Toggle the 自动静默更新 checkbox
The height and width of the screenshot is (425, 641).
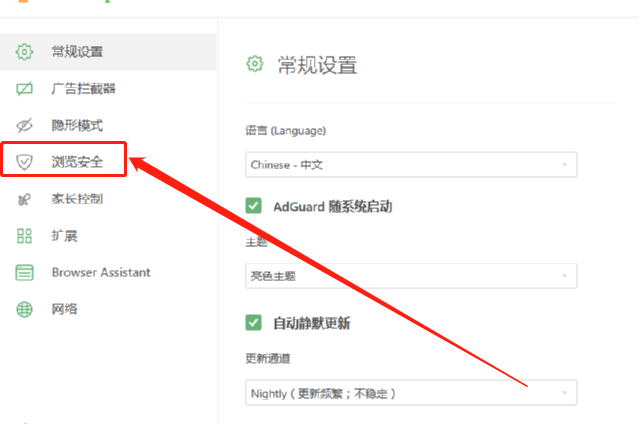(253, 322)
